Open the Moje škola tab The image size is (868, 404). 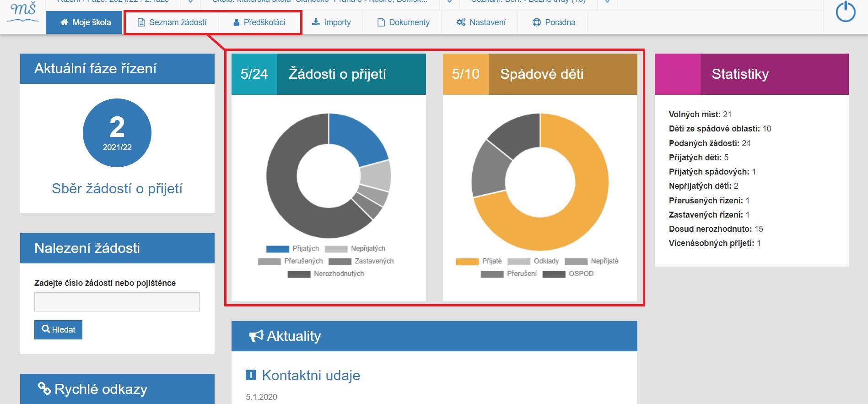(x=85, y=22)
